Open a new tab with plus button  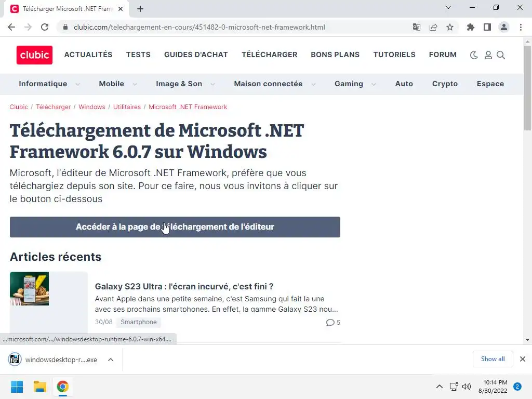pos(140,9)
